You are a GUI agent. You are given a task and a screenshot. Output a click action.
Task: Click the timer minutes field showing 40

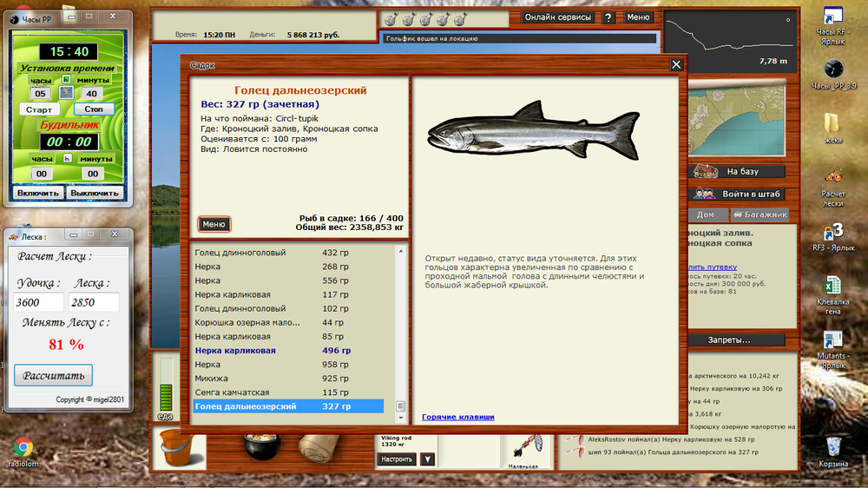(91, 94)
